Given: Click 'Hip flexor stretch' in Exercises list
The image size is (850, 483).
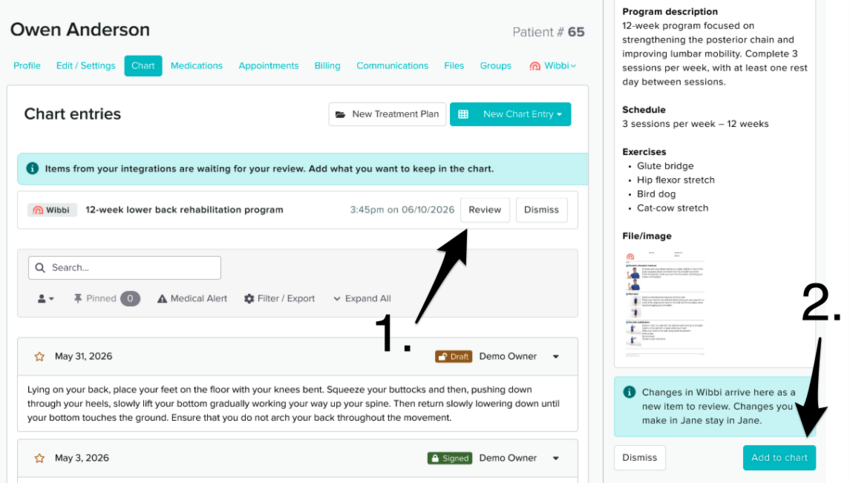Looking at the screenshot, I should pyautogui.click(x=675, y=180).
